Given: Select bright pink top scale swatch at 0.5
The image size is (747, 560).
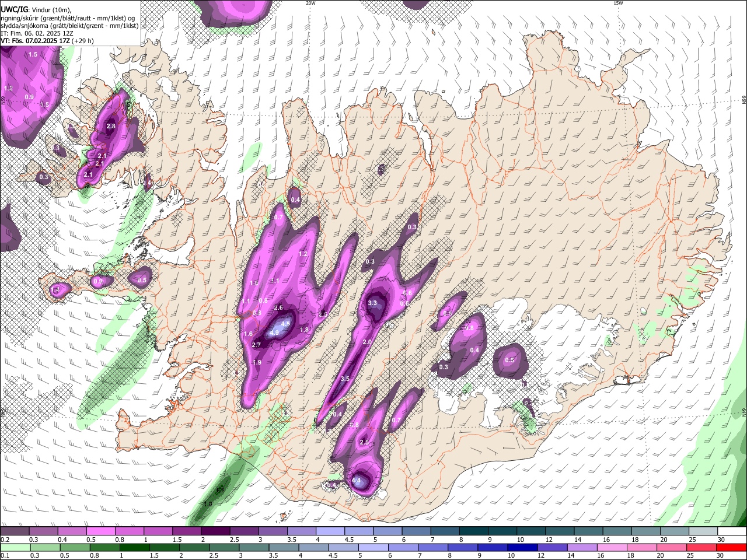Looking at the screenshot, I should tap(100, 531).
